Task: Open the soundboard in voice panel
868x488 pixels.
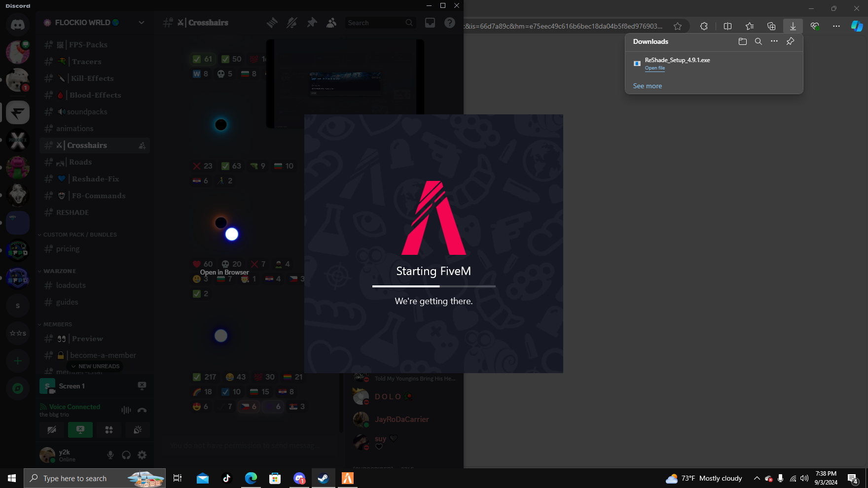Action: [x=138, y=430]
